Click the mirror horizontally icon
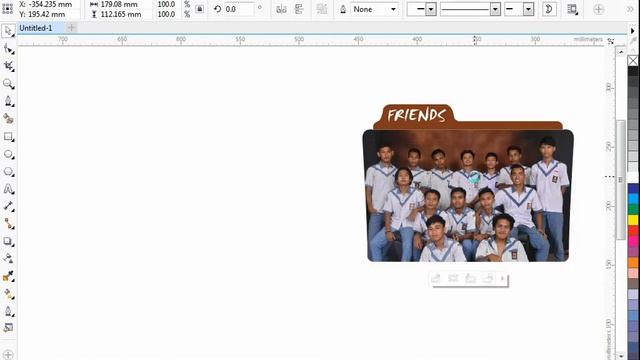Viewport: 640px width, 360px height. pos(281,9)
